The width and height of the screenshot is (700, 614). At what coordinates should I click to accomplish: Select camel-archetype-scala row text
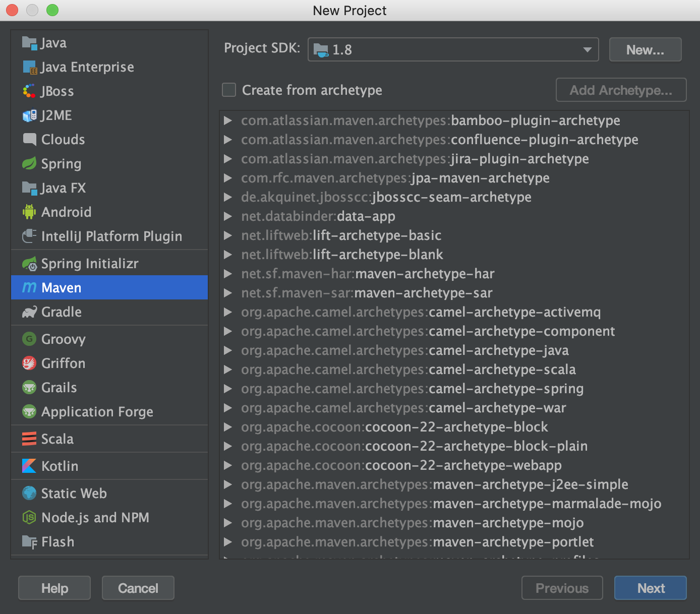point(409,370)
